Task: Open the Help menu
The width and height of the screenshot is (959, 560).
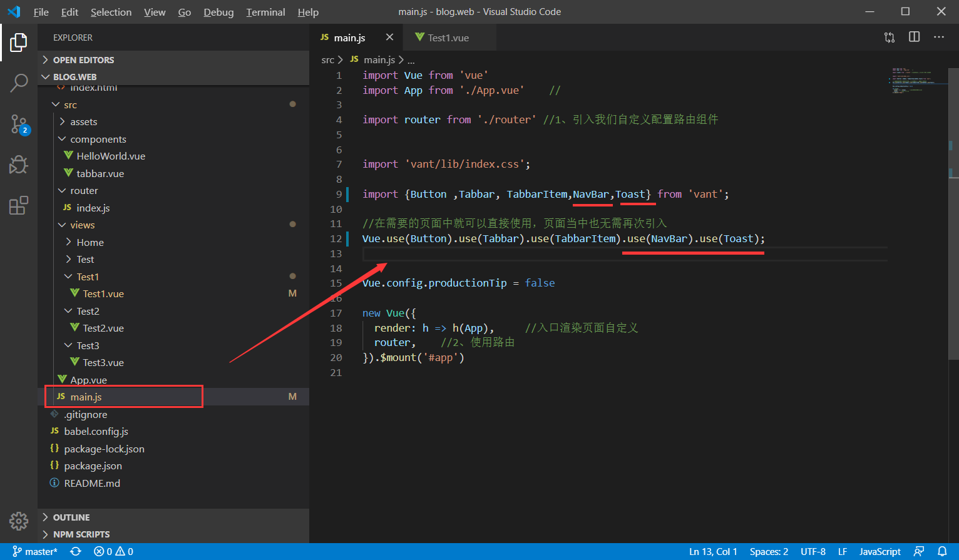Action: click(x=308, y=12)
